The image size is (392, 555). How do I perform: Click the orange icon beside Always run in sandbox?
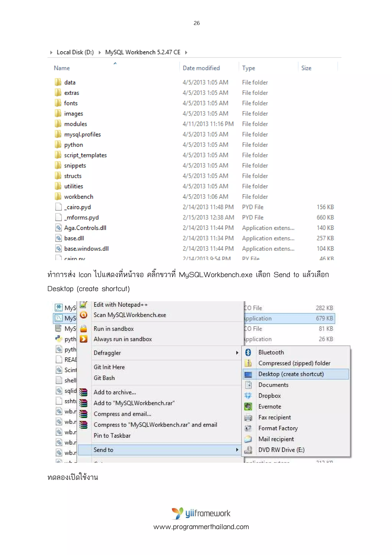(x=84, y=339)
